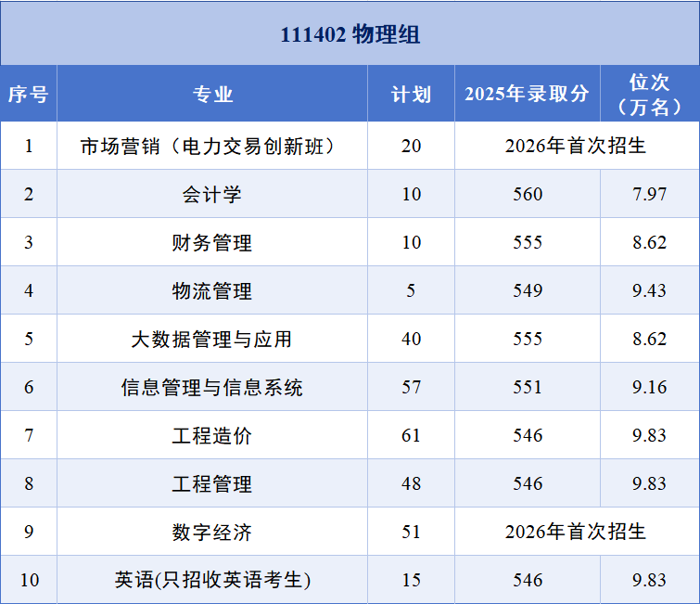The height and width of the screenshot is (604, 700).
Task: Click serial number '2' for 会计学
Action: click(29, 194)
